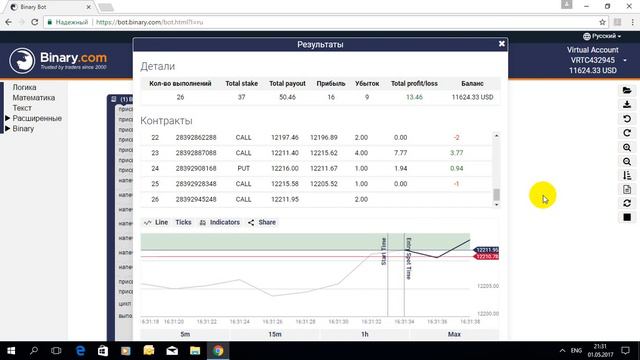Open the notification center icon

(x=625, y=351)
